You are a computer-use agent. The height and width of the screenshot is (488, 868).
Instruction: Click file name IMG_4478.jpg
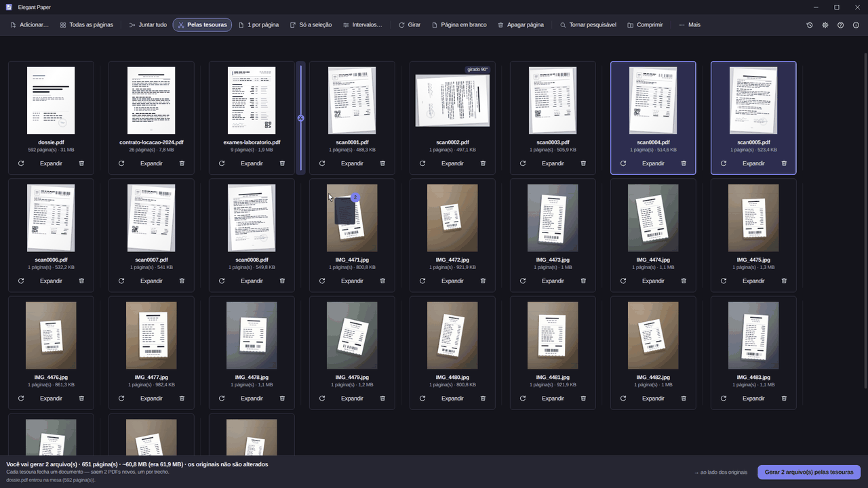(x=252, y=378)
